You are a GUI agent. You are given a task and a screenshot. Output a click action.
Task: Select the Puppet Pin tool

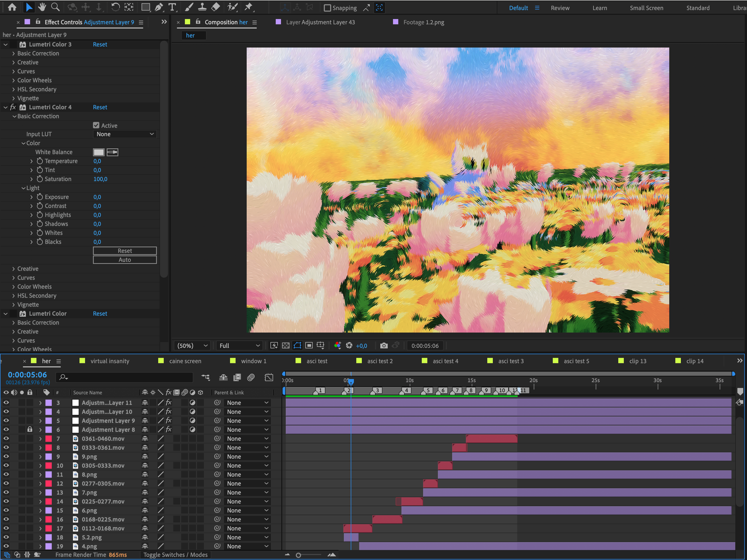point(249,7)
